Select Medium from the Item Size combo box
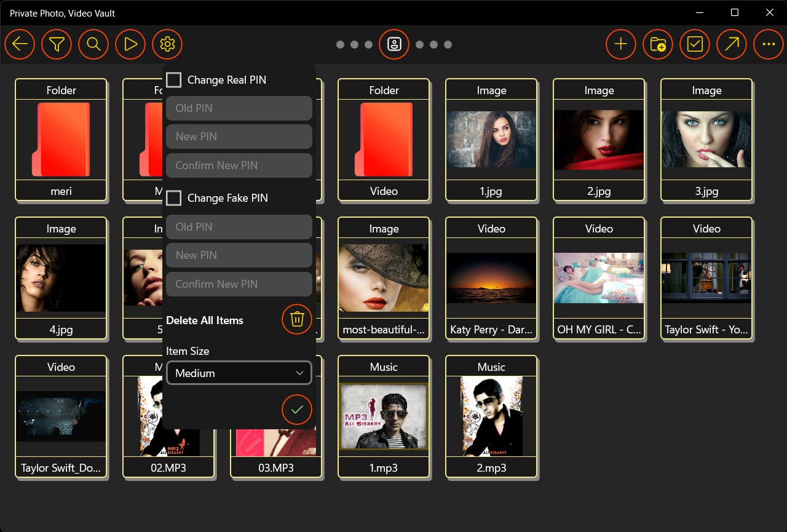This screenshot has height=532, width=787. click(239, 373)
